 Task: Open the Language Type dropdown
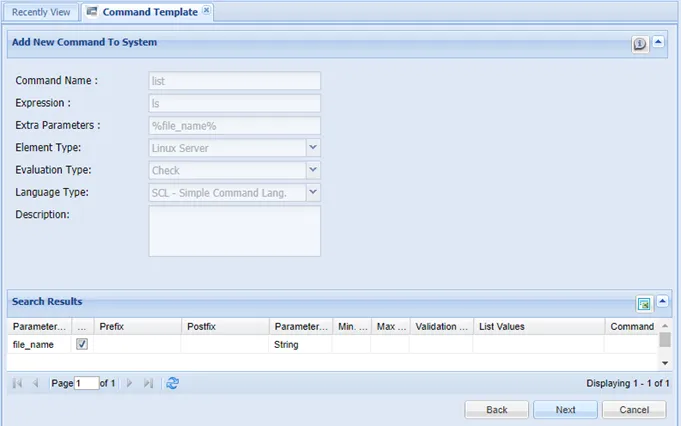click(312, 192)
